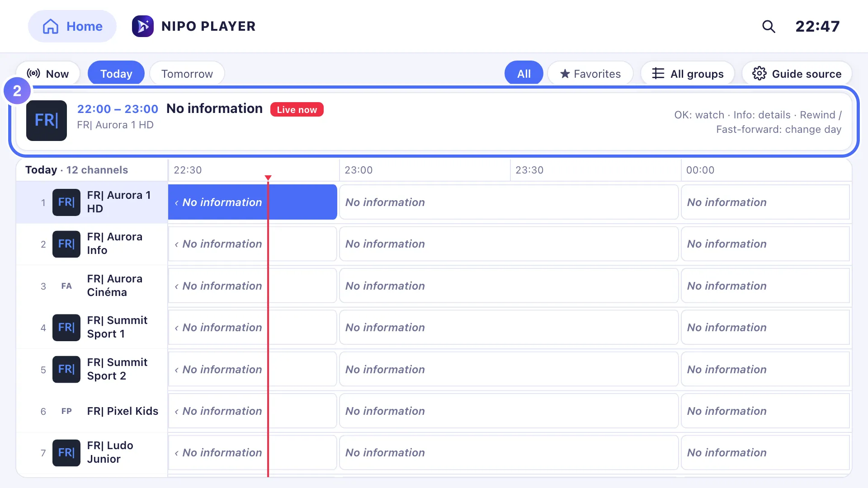Go to the Home screen
The width and height of the screenshot is (868, 488).
pos(72,26)
